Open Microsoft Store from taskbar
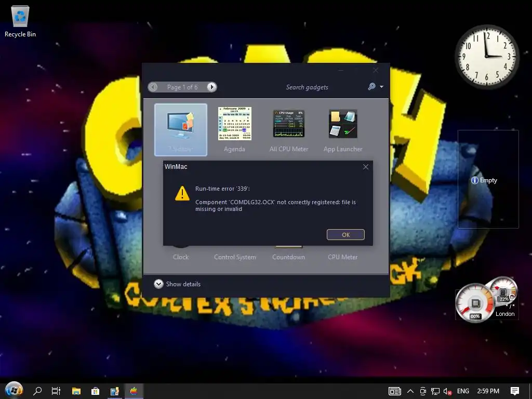This screenshot has height=399, width=532. (96, 391)
